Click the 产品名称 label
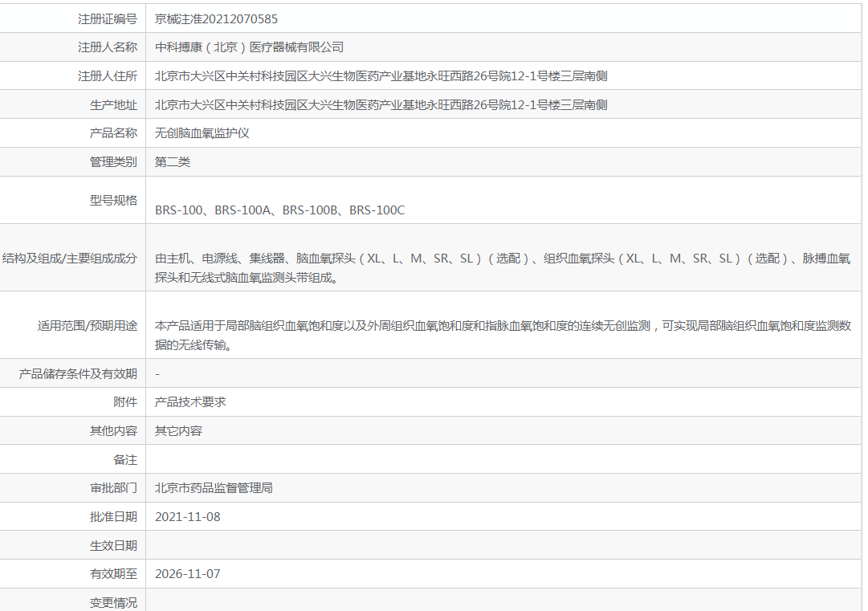This screenshot has width=868, height=611. pyautogui.click(x=113, y=133)
